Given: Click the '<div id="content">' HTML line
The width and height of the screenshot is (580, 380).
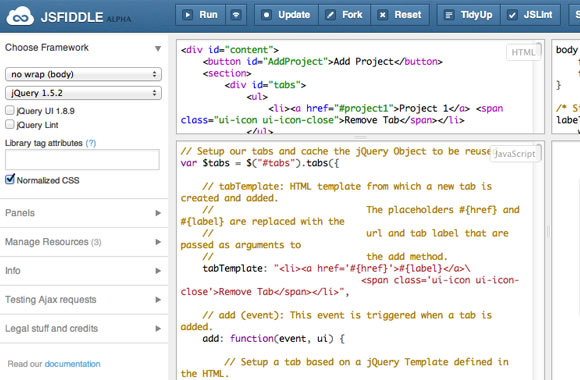Looking at the screenshot, I should 230,50.
